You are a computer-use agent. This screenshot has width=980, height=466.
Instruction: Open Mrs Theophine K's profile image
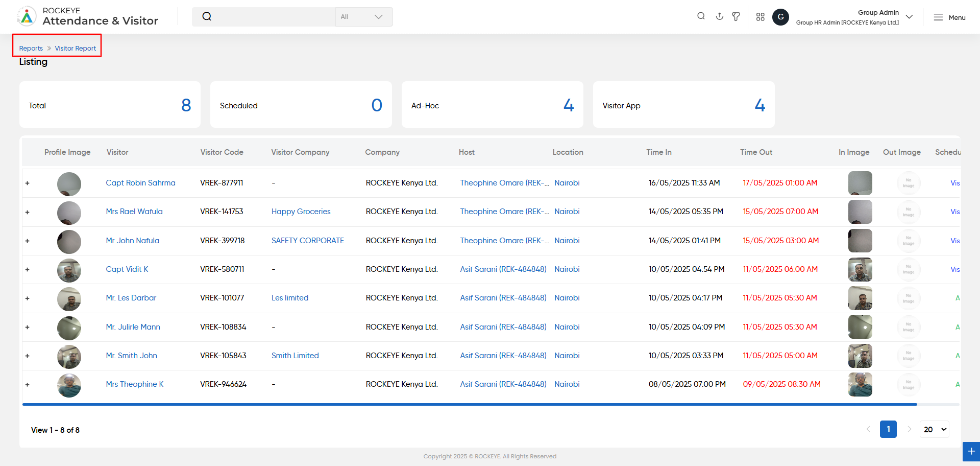pos(69,385)
